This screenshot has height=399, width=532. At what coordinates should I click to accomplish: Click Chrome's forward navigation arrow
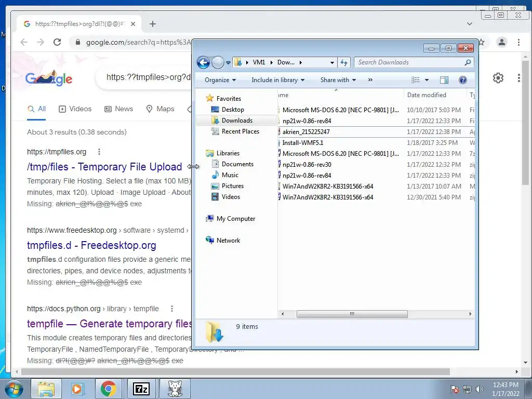tap(41, 42)
